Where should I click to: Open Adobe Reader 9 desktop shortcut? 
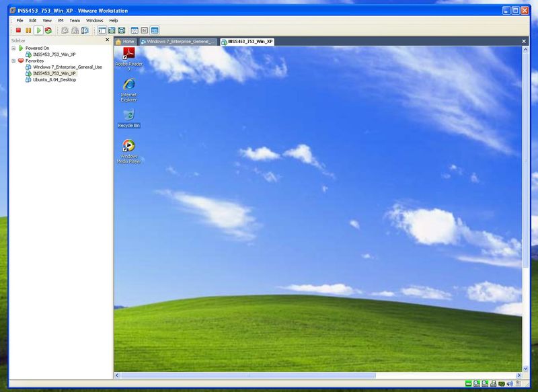tap(126, 54)
